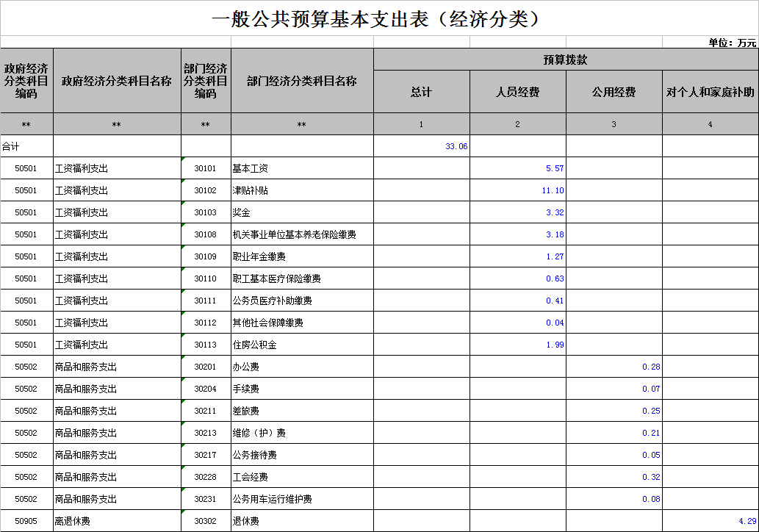Select the 基本工资 item name cell

[x=251, y=168]
